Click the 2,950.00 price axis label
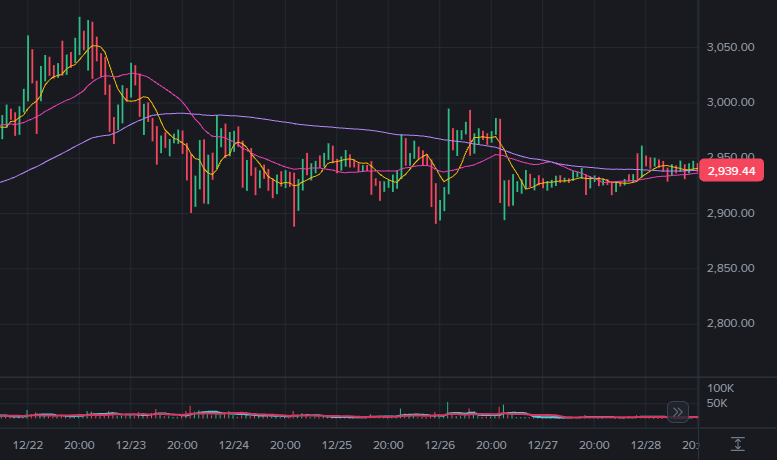Screen dimensions: 777x460 click(728, 157)
